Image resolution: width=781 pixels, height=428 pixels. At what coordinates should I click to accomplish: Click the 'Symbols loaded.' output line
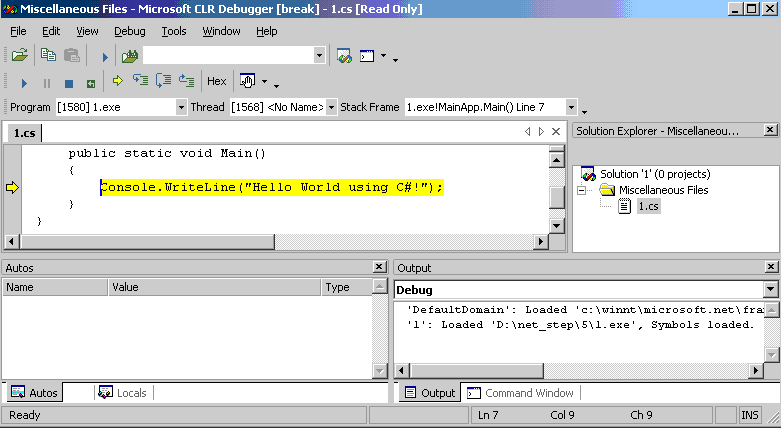point(702,325)
